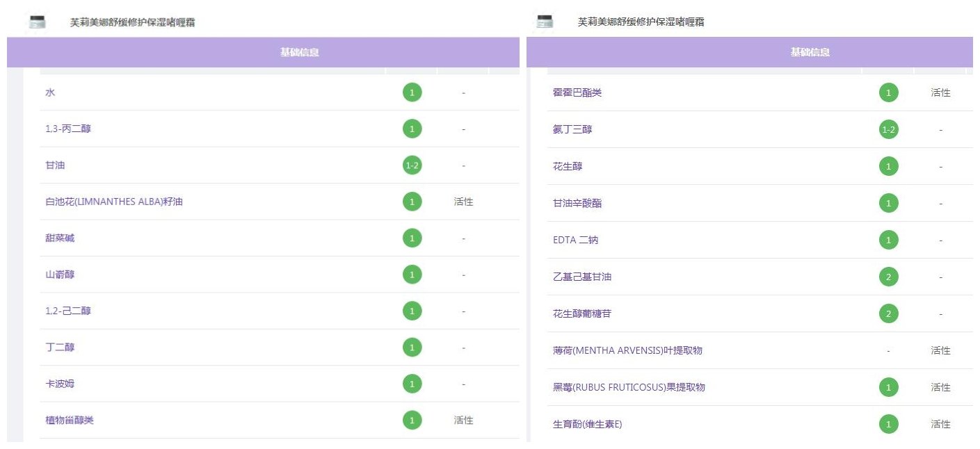The width and height of the screenshot is (980, 449).
Task: Click the 1-2 safety badge for 氨丁三醇
Action: pos(888,129)
